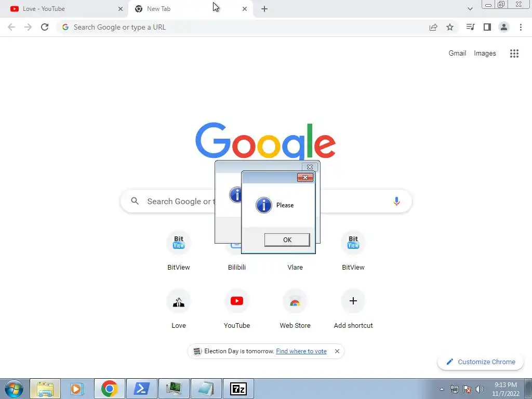Open the first BitView shortcut
This screenshot has height=399, width=532.
(x=179, y=243)
